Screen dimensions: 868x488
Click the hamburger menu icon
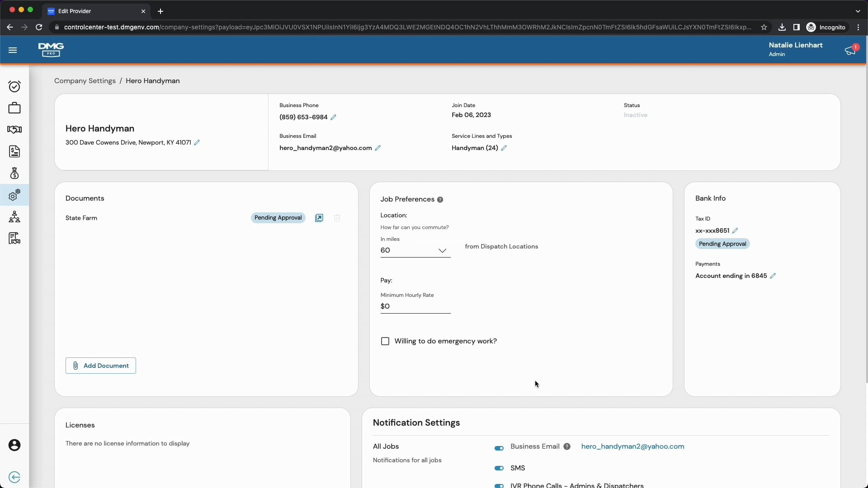[x=13, y=50]
